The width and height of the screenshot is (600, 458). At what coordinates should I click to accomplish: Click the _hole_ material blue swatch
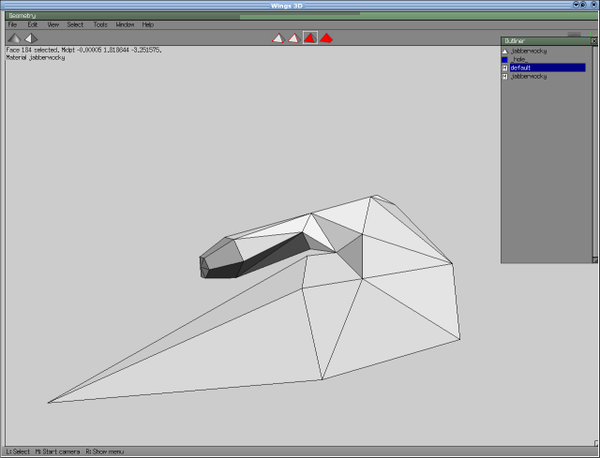tap(505, 59)
